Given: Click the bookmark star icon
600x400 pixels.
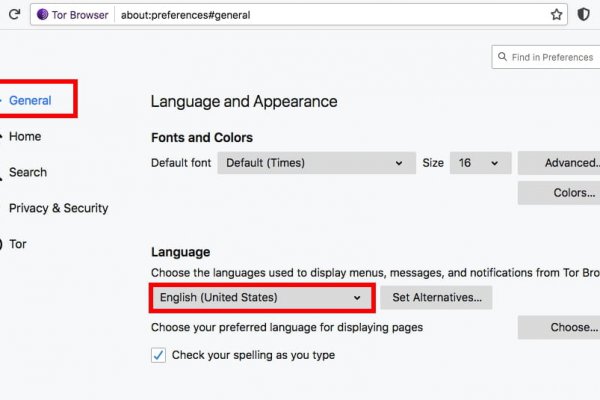Looking at the screenshot, I should (557, 15).
